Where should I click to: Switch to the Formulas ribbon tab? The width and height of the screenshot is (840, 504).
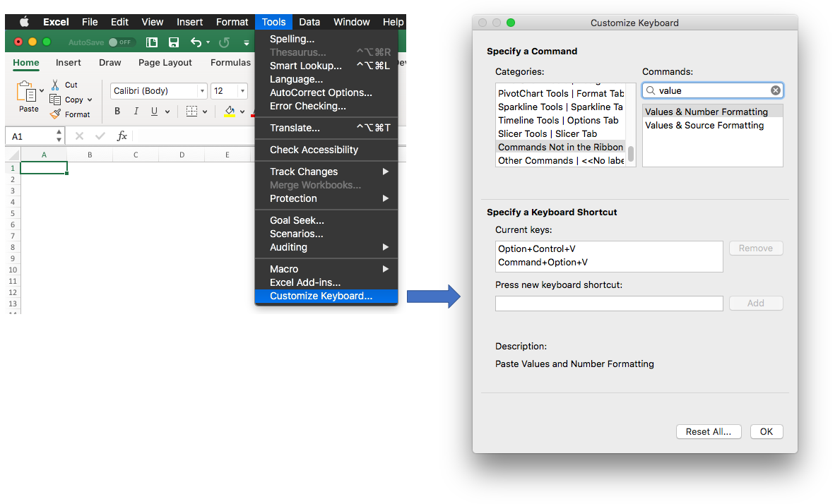230,63
